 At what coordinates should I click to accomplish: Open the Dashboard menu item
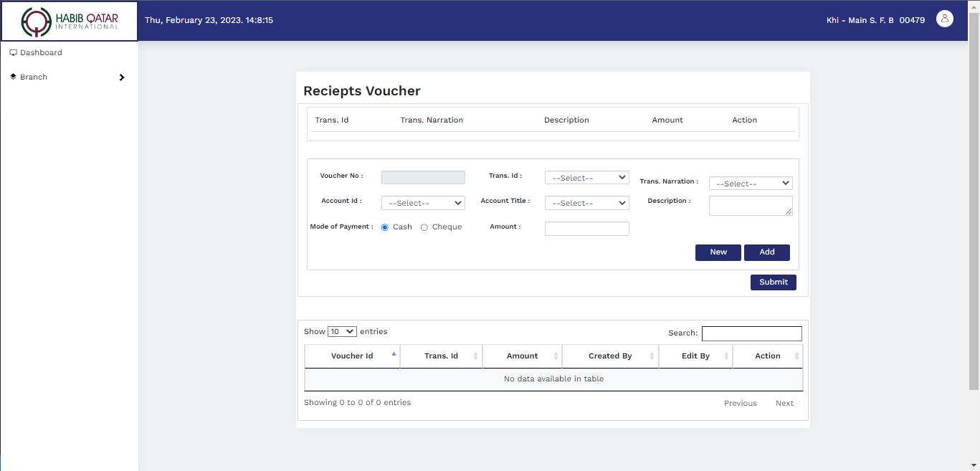click(x=41, y=52)
